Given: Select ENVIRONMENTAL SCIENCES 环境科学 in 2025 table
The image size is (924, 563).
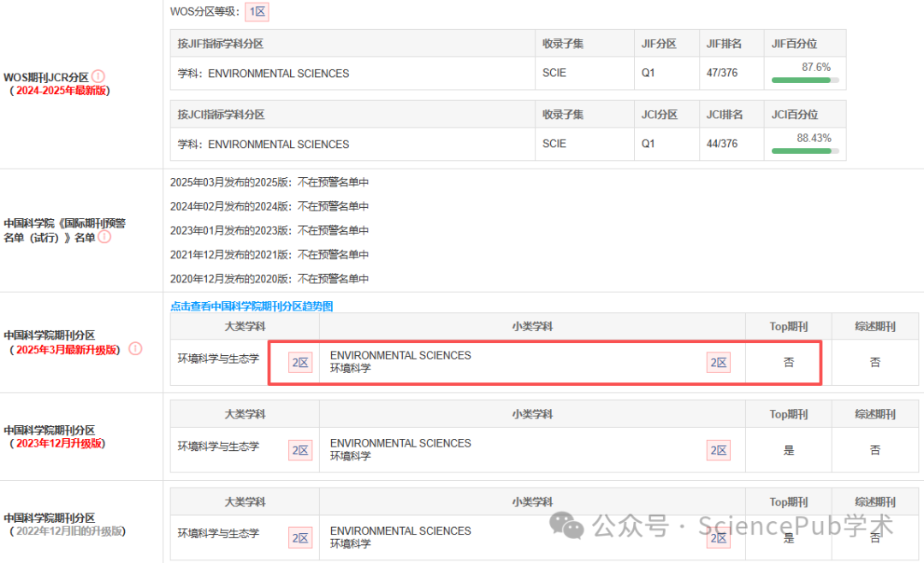Looking at the screenshot, I should tap(400, 362).
